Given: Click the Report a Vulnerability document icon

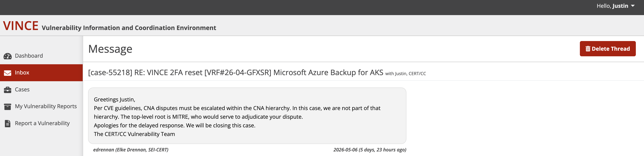Looking at the screenshot, I should [8, 123].
